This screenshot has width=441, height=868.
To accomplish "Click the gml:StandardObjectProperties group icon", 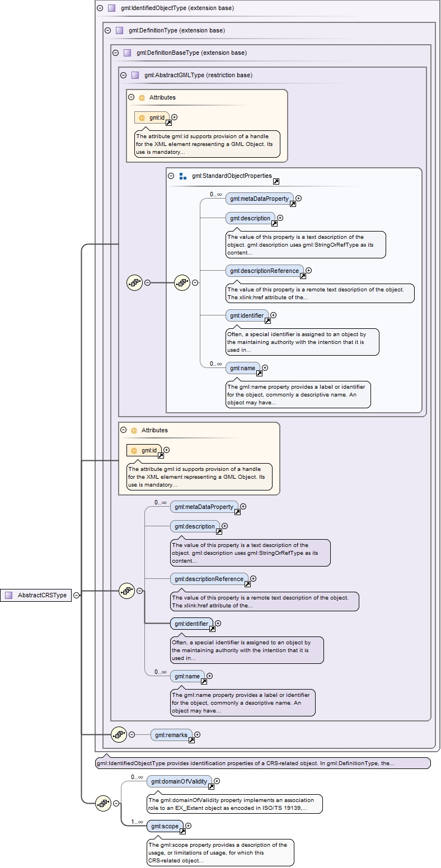I will pos(183,176).
